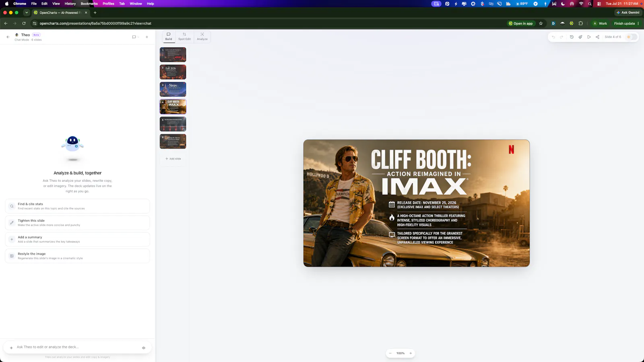This screenshot has height=362, width=644.
Task: Start a new chat with the plus icon
Action: tap(147, 37)
